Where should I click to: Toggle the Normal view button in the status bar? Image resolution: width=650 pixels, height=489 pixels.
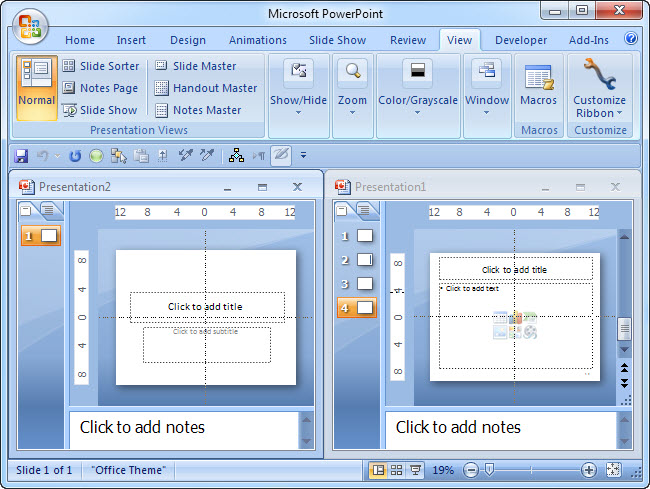(378, 470)
